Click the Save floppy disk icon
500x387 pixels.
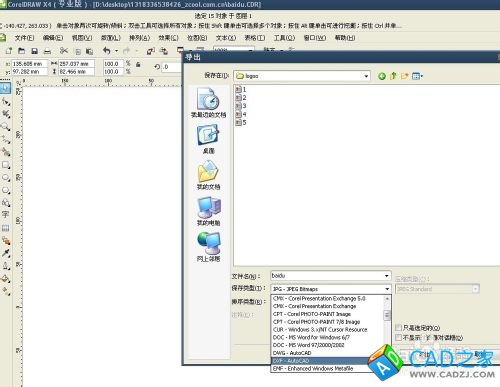pos(34,51)
